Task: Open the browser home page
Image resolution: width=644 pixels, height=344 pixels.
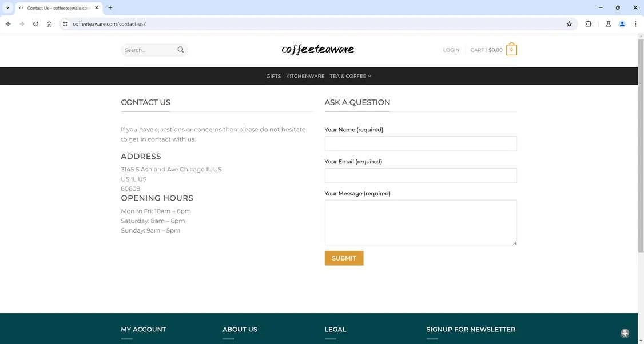Action: [49, 24]
